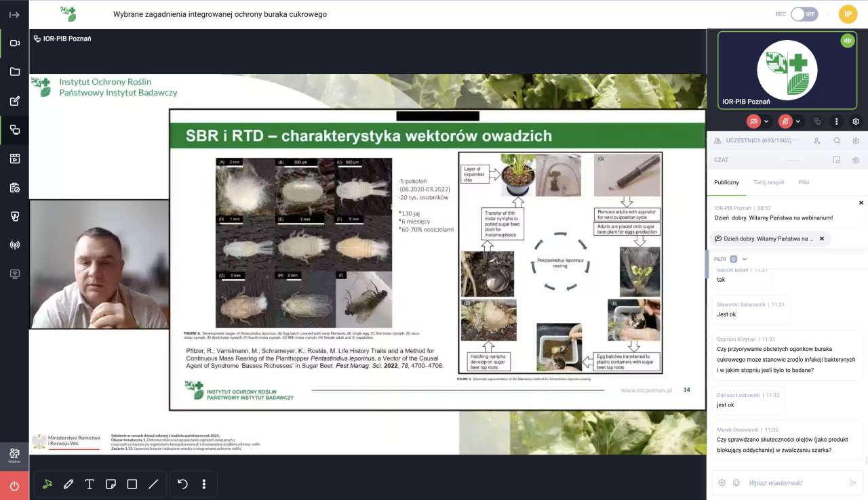Click the add participant icon
This screenshot has width=868, height=500.
tap(817, 141)
